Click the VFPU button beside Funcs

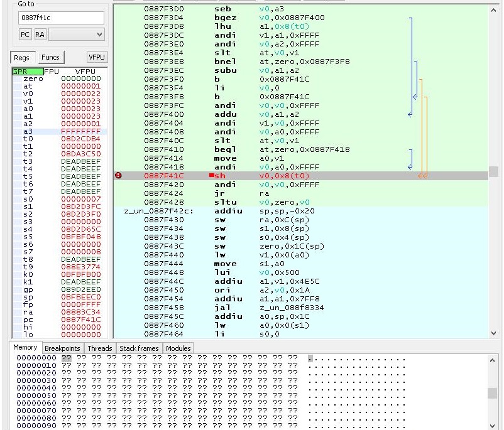[x=97, y=57]
